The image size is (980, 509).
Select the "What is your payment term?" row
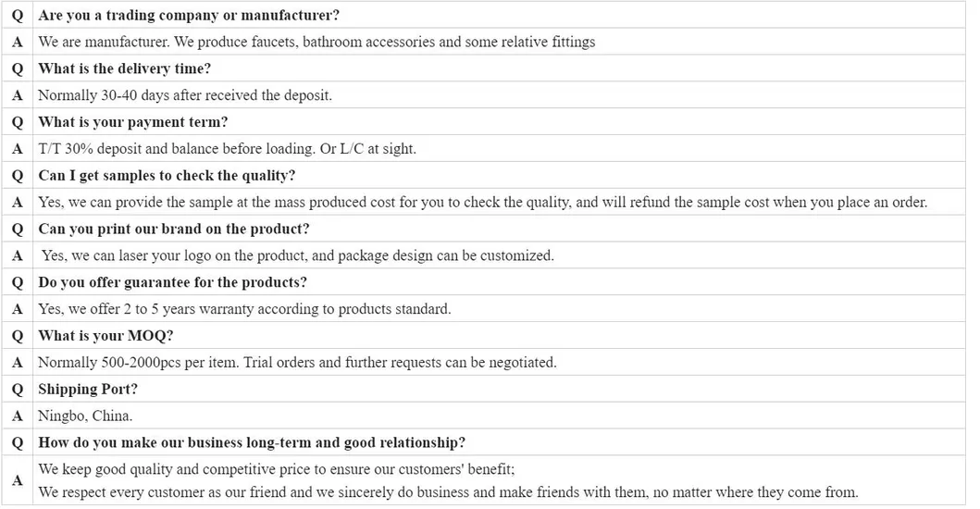132,122
